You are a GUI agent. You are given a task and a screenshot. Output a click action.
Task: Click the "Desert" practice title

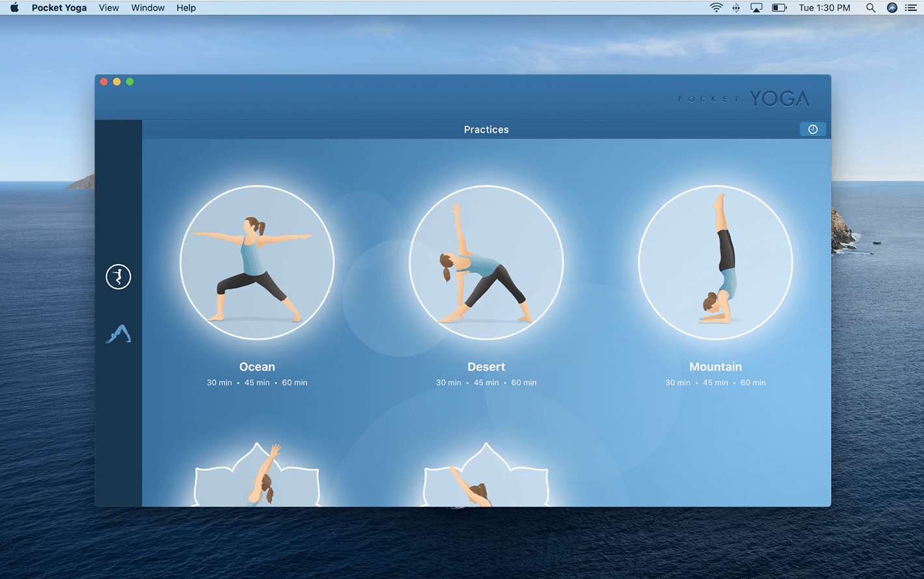pos(486,367)
